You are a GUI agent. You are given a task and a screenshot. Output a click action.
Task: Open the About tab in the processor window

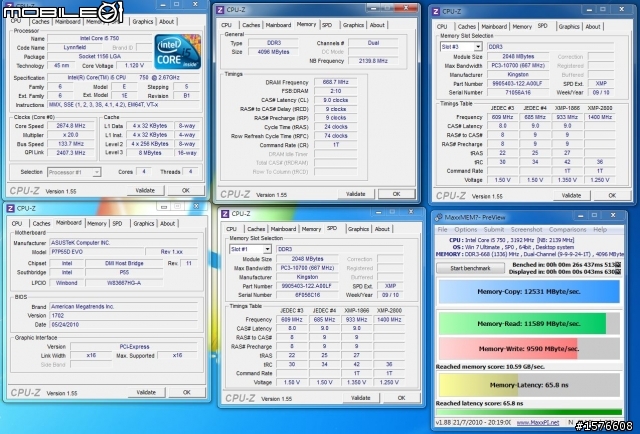click(167, 22)
